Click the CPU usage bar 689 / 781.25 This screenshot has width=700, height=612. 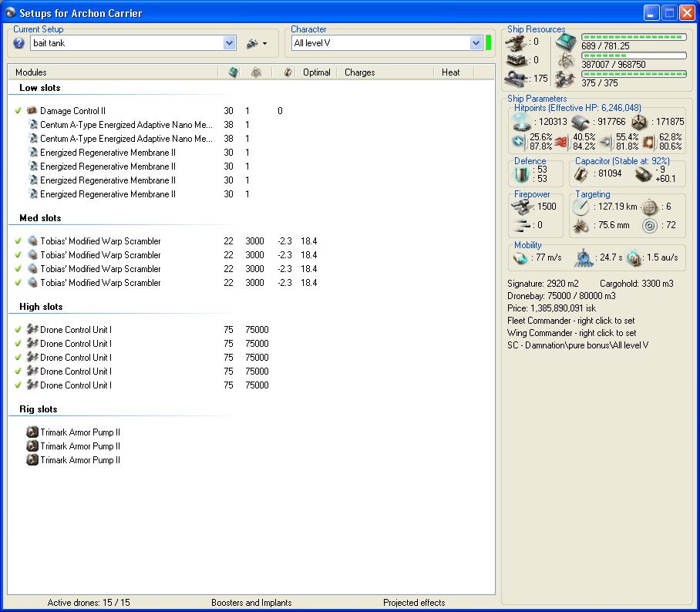tap(634, 37)
